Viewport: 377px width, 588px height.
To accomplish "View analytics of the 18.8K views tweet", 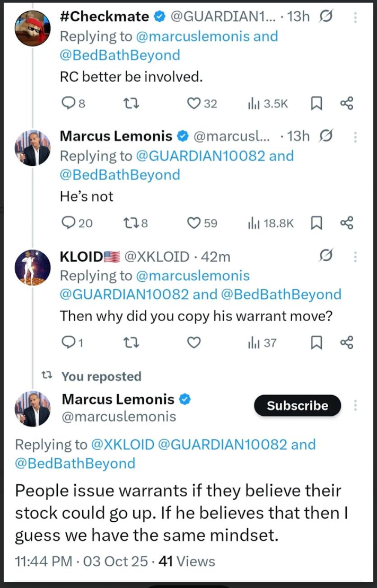I will click(x=270, y=224).
